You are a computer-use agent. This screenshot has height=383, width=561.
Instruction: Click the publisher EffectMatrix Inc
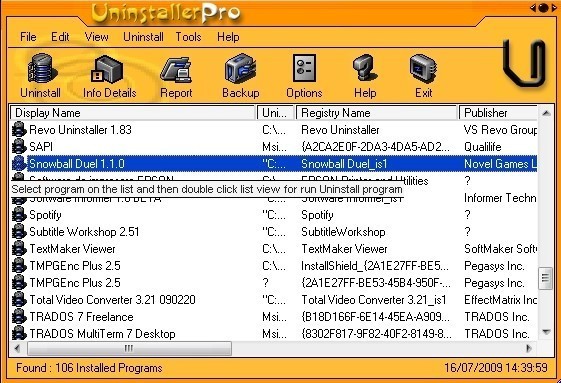(501, 300)
